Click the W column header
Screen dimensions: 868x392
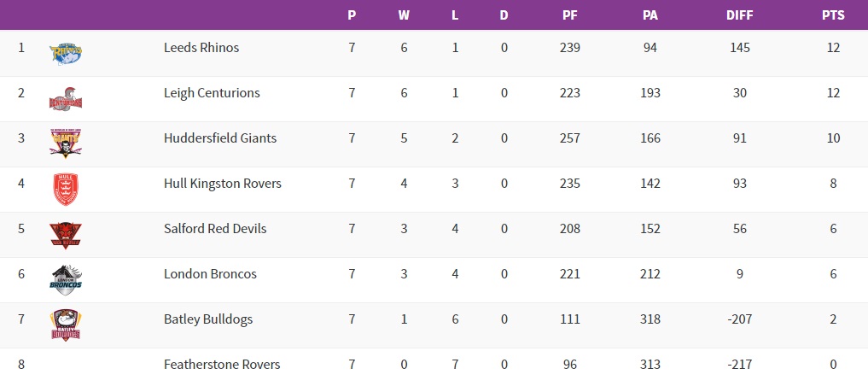[x=404, y=15]
